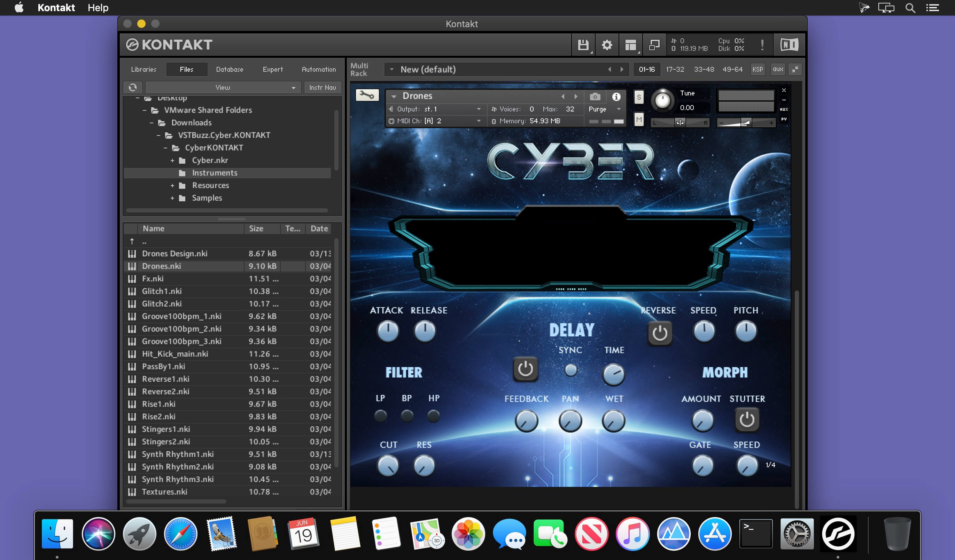This screenshot has height=560, width=955.
Task: Expand the Samples folder
Action: (172, 198)
